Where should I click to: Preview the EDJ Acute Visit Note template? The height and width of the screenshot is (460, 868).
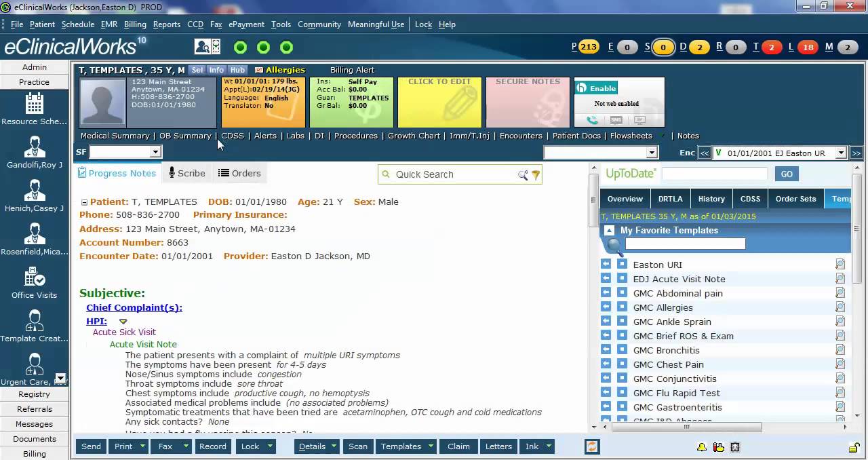[840, 279]
